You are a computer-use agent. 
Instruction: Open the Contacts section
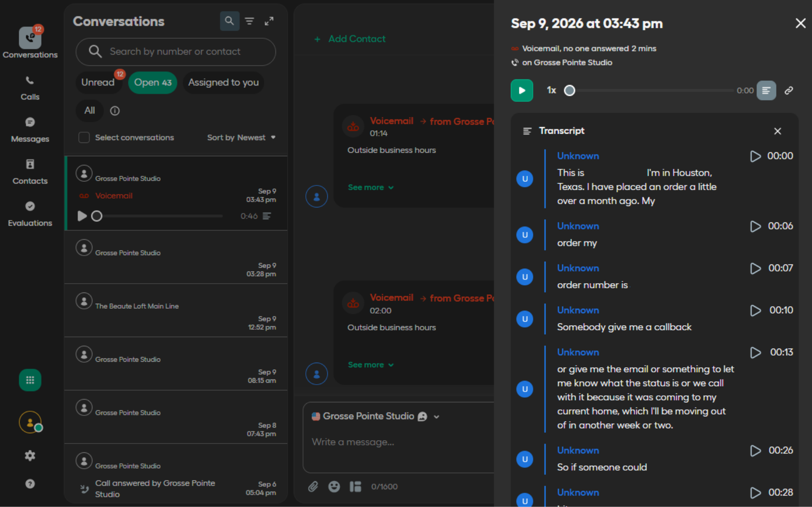click(x=30, y=172)
